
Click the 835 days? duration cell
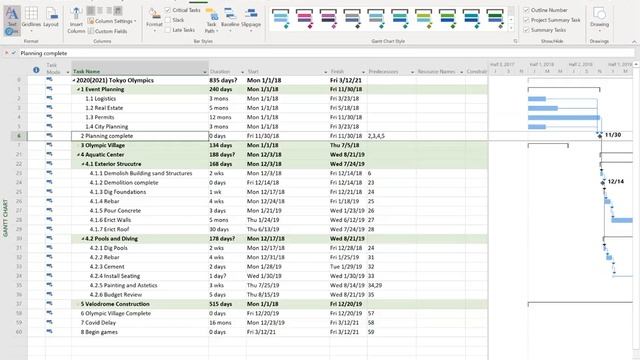[x=227, y=80]
